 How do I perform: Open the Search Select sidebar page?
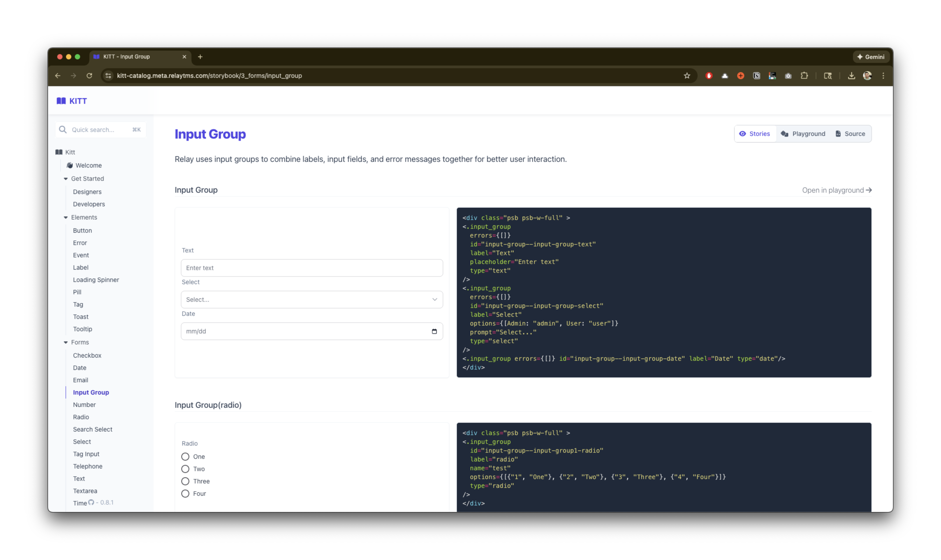92,429
